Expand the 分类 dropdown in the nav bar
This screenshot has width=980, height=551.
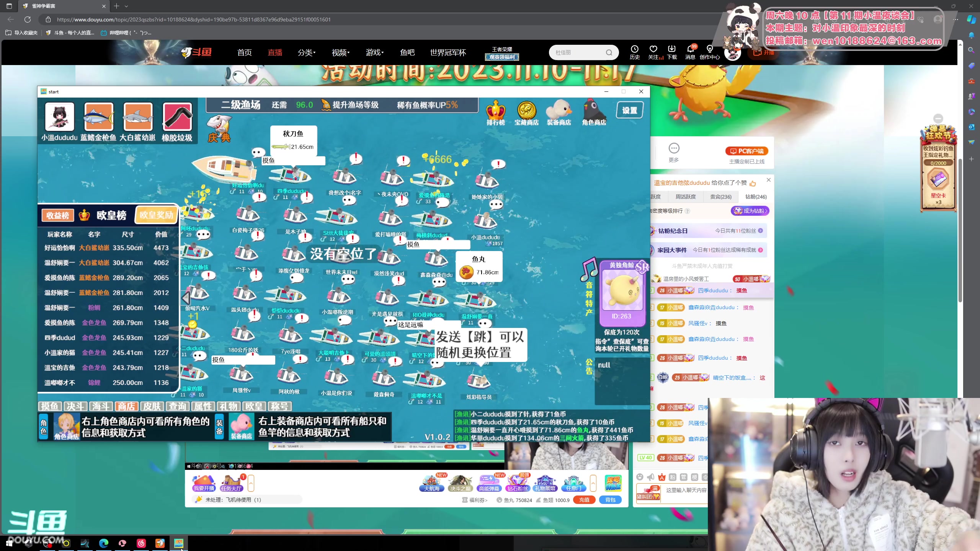pos(307,52)
